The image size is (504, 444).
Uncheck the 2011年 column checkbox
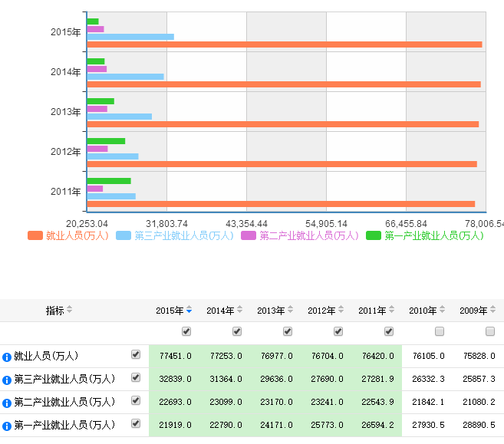[389, 331]
